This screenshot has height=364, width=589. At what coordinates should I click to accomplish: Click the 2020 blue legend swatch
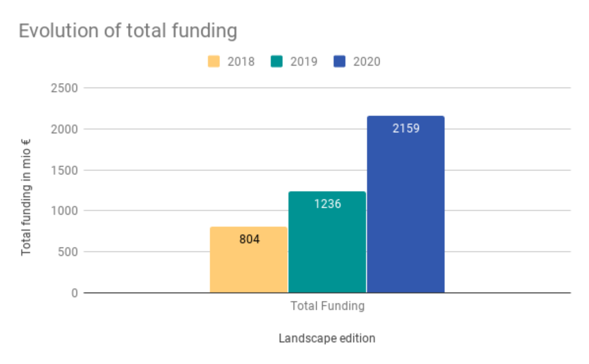pos(340,61)
